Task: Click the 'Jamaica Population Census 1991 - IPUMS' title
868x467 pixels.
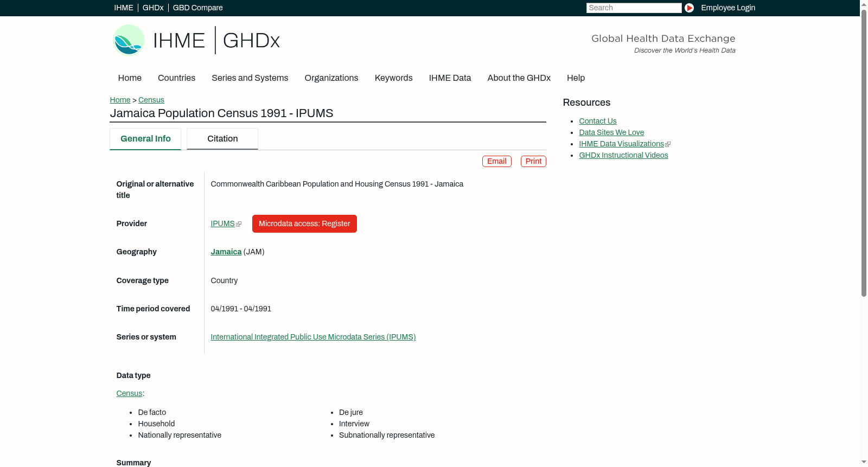Action: [x=221, y=113]
